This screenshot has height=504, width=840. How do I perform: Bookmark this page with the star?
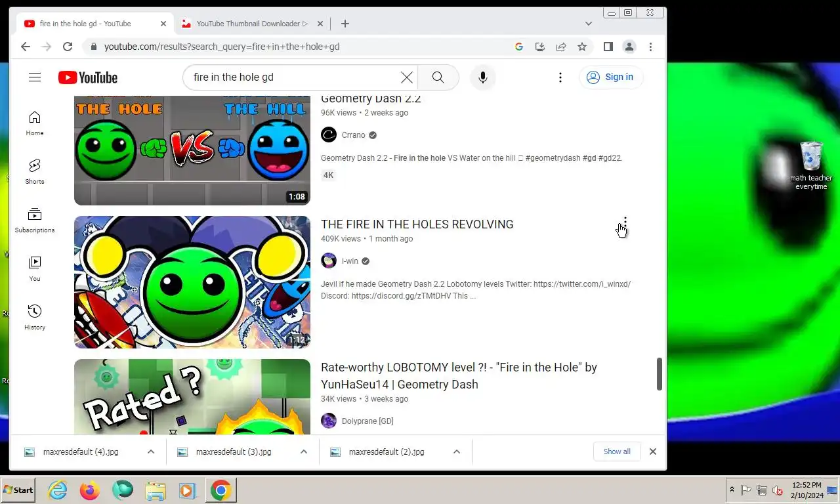pos(582,47)
